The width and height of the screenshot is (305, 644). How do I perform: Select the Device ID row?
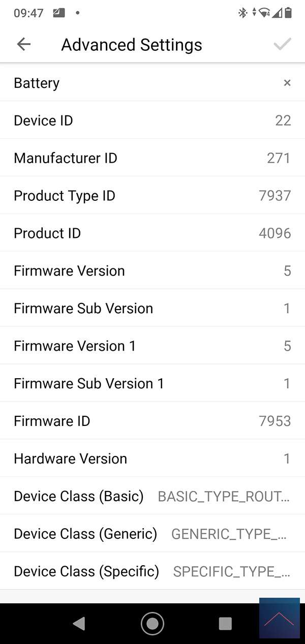152,120
